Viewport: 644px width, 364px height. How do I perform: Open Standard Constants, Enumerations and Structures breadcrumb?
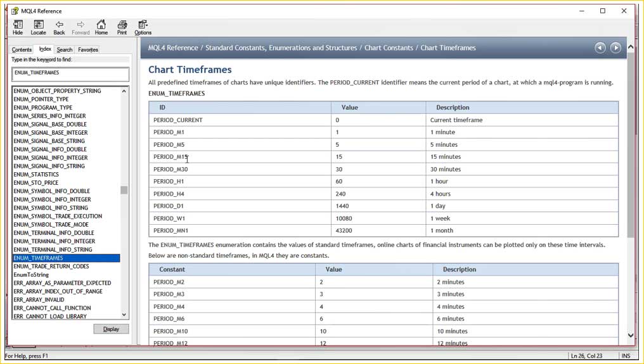pyautogui.click(x=281, y=48)
